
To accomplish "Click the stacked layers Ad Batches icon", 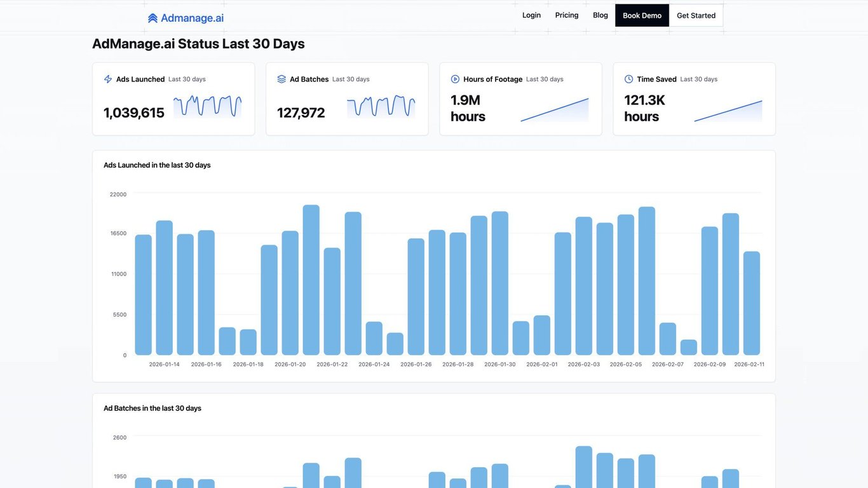I will point(281,79).
